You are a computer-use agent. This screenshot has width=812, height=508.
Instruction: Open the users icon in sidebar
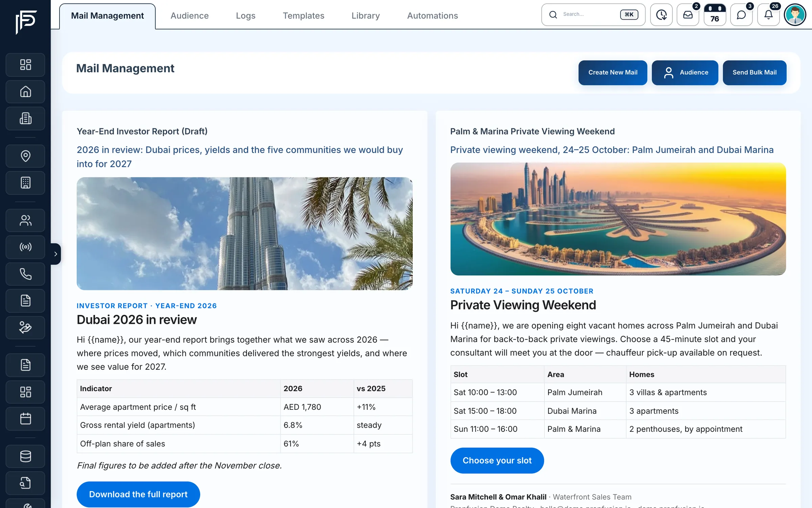coord(25,220)
